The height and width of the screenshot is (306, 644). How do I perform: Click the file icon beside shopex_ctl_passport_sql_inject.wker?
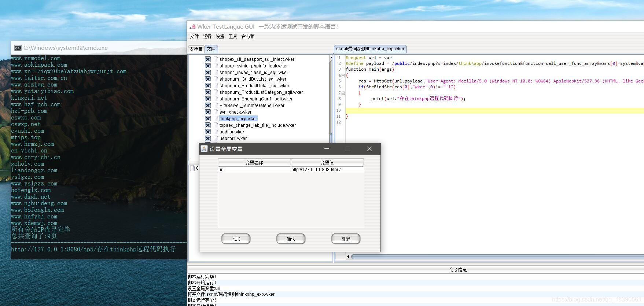point(216,59)
